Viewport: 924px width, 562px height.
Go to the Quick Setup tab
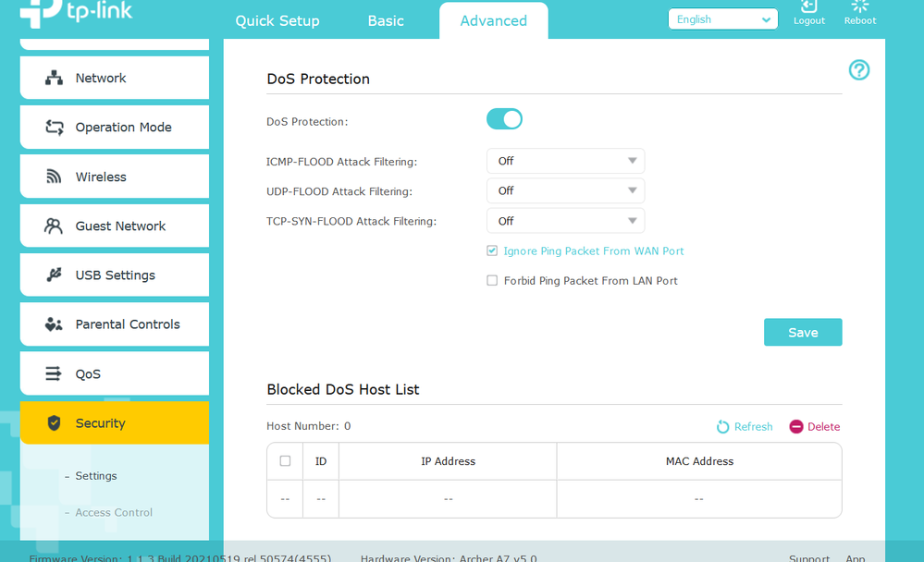(277, 21)
